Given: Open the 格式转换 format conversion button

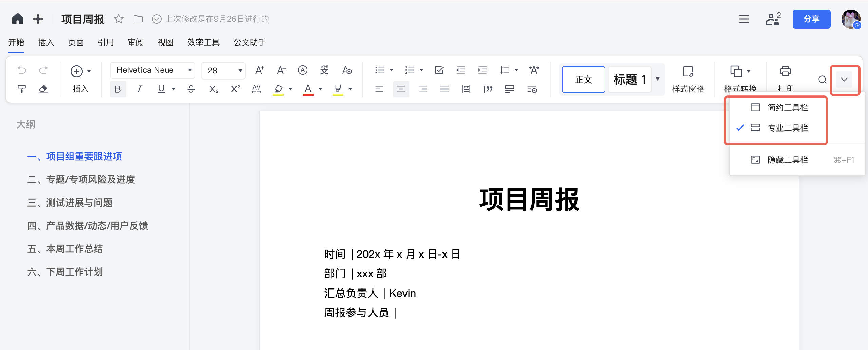Looking at the screenshot, I should tap(740, 79).
